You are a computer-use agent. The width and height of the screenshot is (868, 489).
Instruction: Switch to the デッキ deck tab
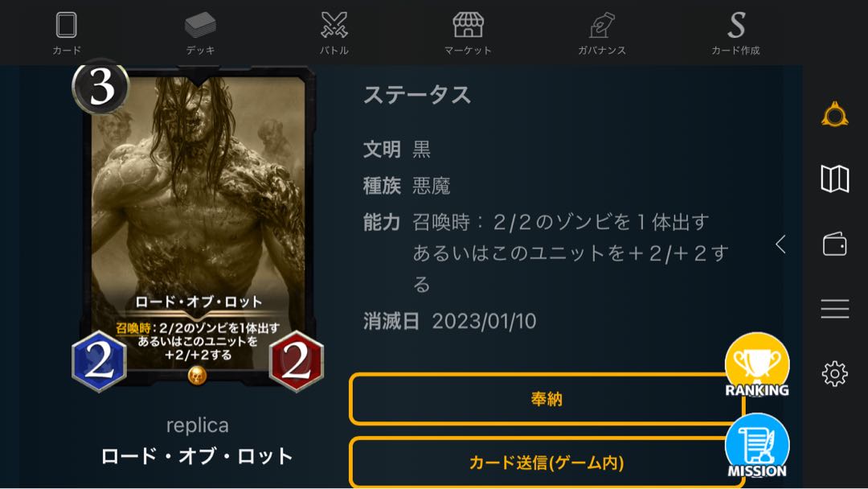pyautogui.click(x=200, y=33)
